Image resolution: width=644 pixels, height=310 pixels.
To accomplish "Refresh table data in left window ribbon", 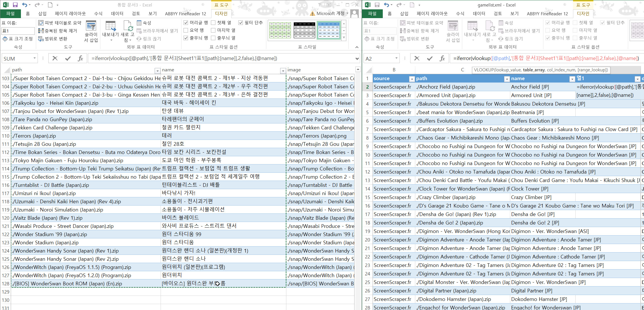I will [x=127, y=31].
